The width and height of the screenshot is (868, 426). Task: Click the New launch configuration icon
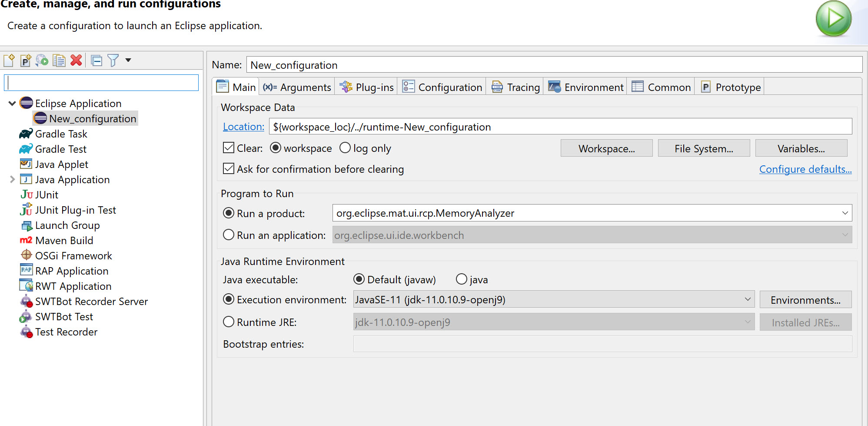pos(9,60)
